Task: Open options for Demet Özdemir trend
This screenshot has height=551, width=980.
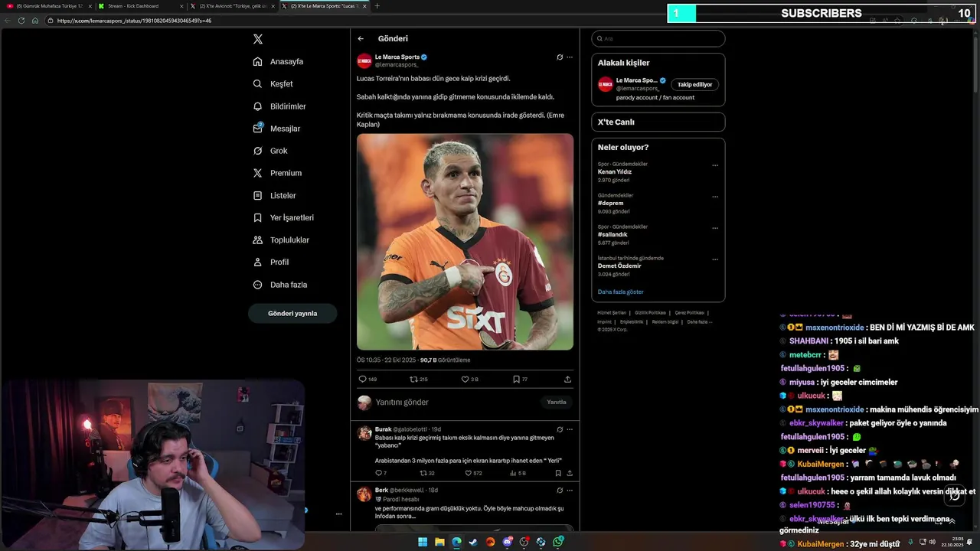Action: 715,259
